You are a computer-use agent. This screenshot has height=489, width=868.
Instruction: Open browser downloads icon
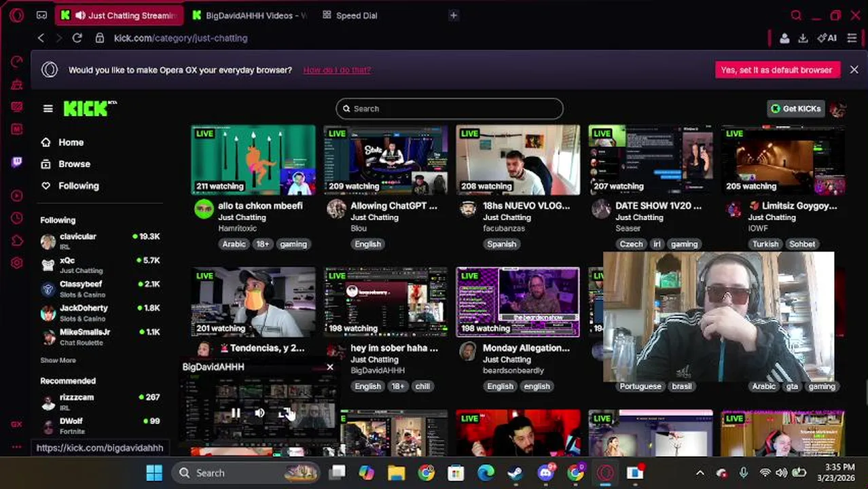(803, 38)
